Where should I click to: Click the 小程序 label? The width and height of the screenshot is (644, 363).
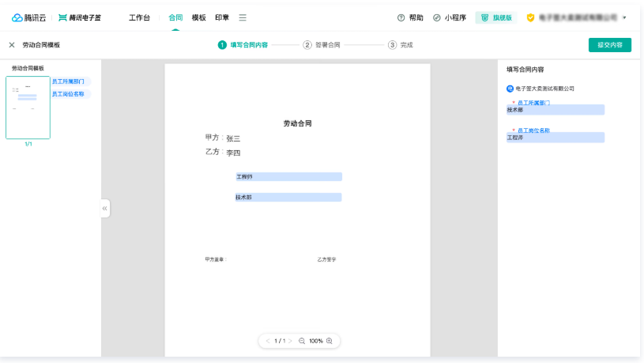click(x=455, y=17)
